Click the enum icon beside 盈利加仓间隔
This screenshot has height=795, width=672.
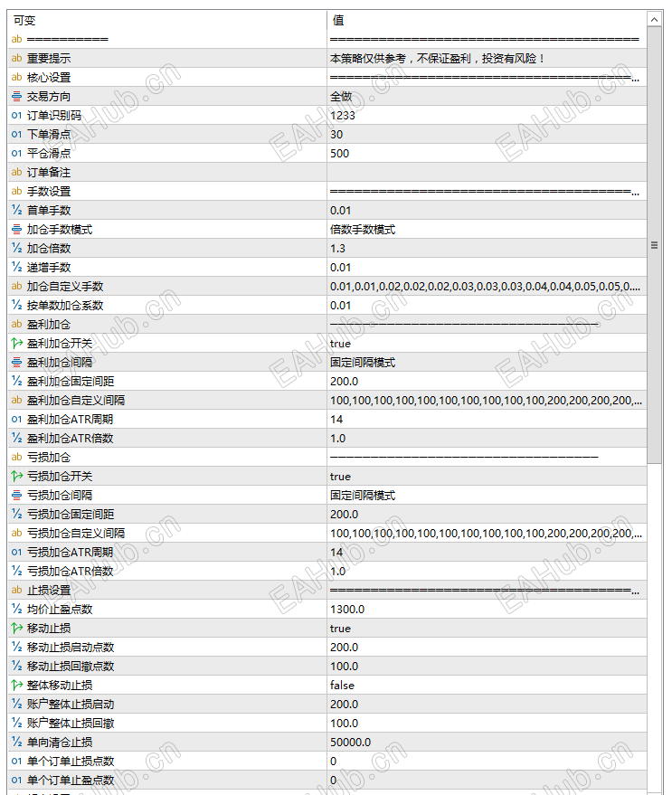[17, 363]
